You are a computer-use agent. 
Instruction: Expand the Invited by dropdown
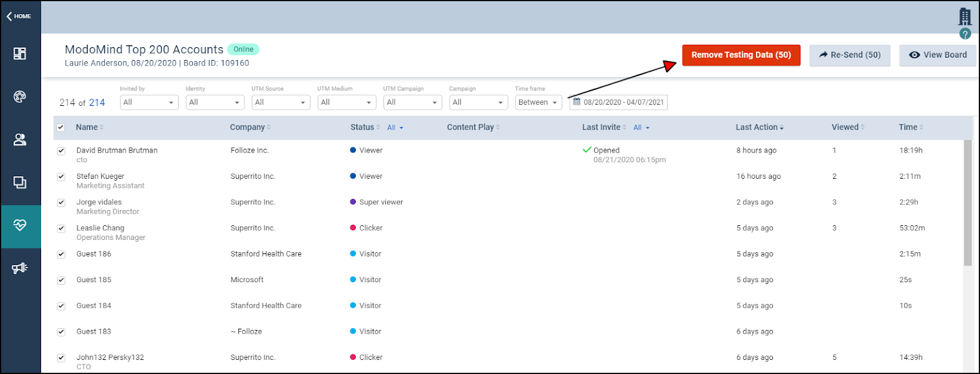pyautogui.click(x=149, y=102)
